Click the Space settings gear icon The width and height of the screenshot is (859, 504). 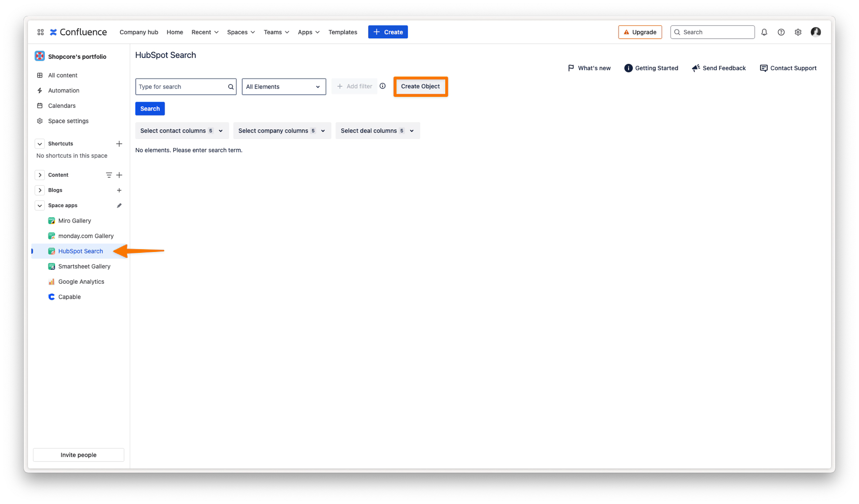(40, 121)
